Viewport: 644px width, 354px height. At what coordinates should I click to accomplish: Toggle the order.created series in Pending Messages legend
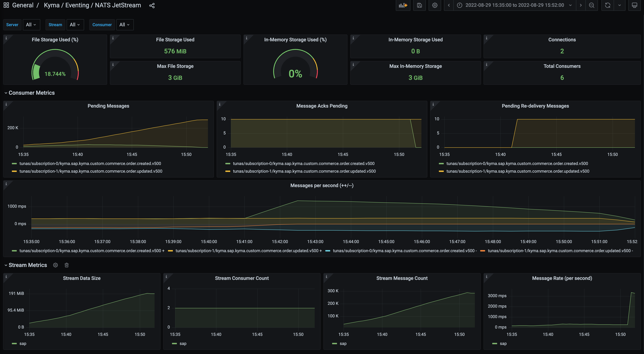pos(90,164)
